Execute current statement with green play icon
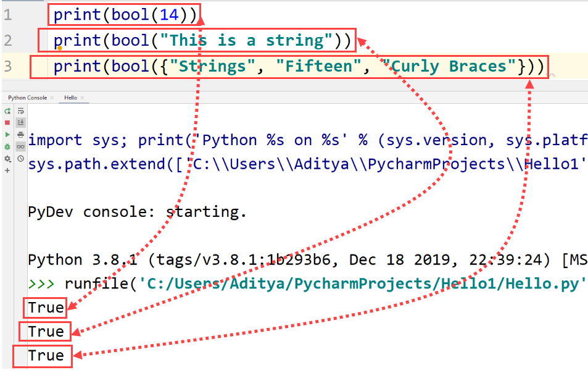Viewport: 588px width, 383px height. 7,135
